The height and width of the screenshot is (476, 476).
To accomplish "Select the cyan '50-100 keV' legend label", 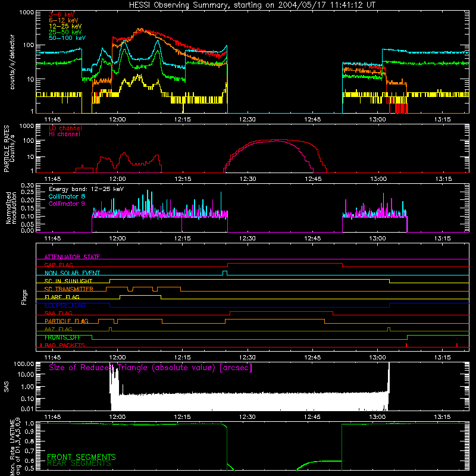I will [x=67, y=38].
